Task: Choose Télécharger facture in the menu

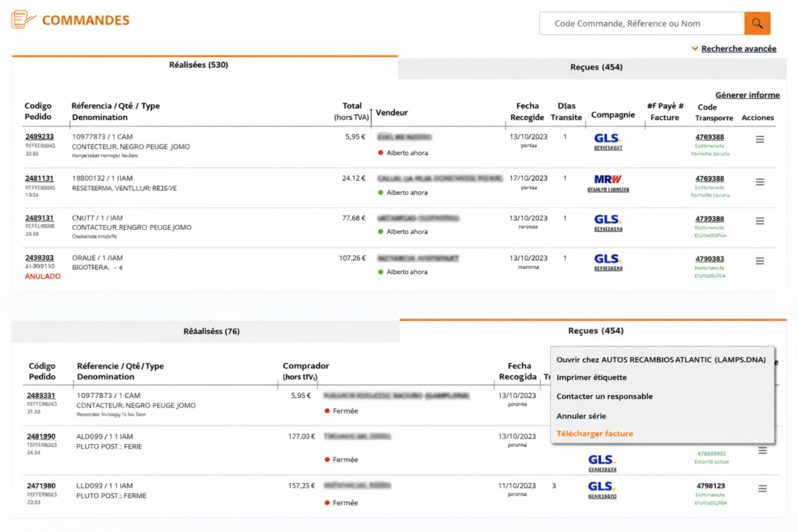Action: [594, 434]
